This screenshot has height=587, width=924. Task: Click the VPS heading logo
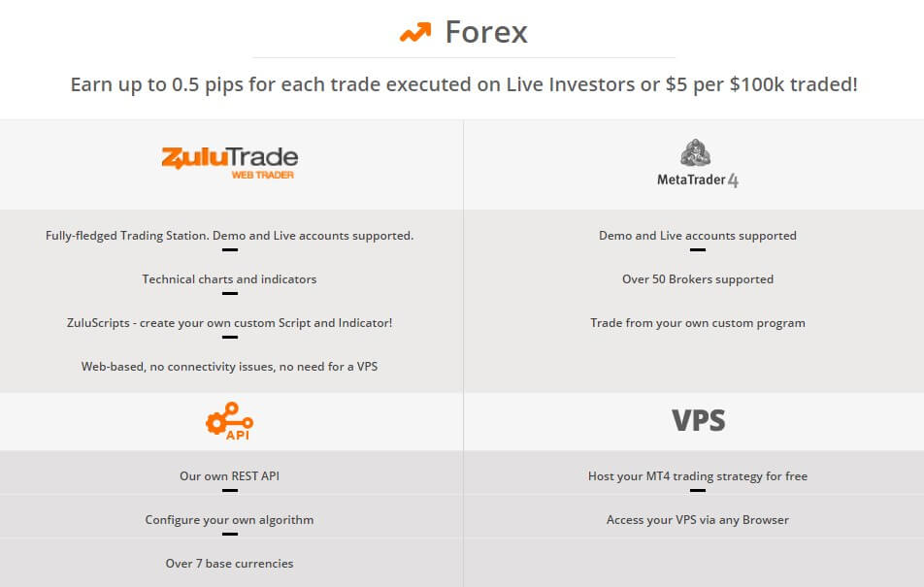pyautogui.click(x=698, y=421)
